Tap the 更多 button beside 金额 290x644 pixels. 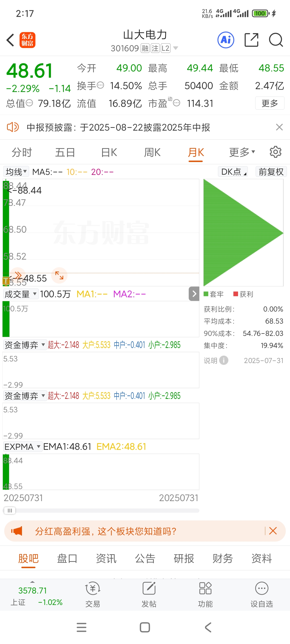270,103
